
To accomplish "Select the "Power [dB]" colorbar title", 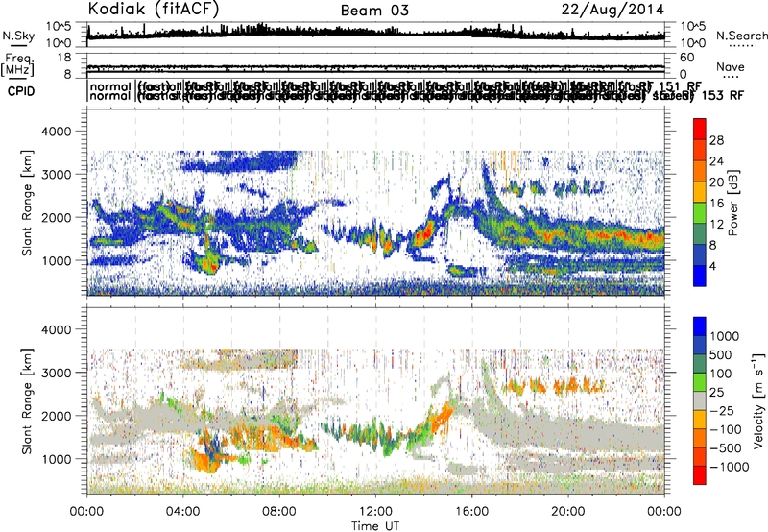I will point(733,203).
